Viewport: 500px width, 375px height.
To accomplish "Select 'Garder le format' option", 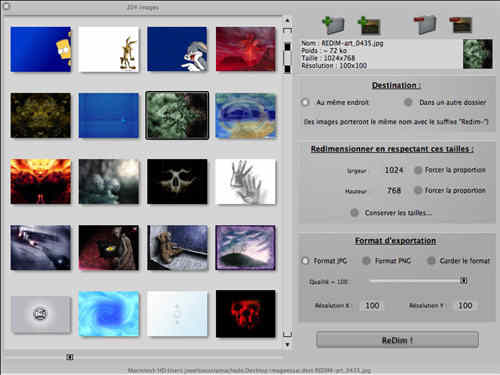I will [x=431, y=261].
